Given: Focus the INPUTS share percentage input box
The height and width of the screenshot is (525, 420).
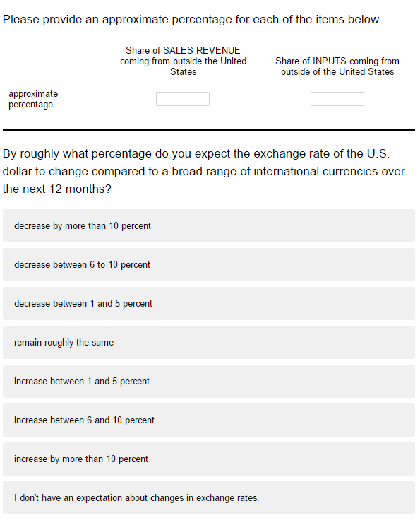Looking at the screenshot, I should [x=337, y=99].
